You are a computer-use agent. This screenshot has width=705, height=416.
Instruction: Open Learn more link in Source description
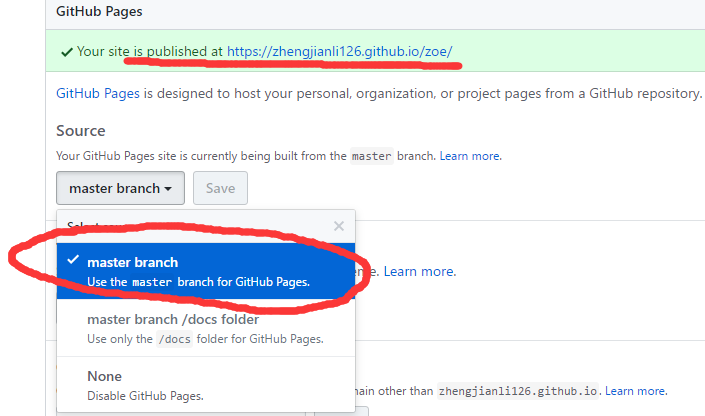(x=470, y=156)
